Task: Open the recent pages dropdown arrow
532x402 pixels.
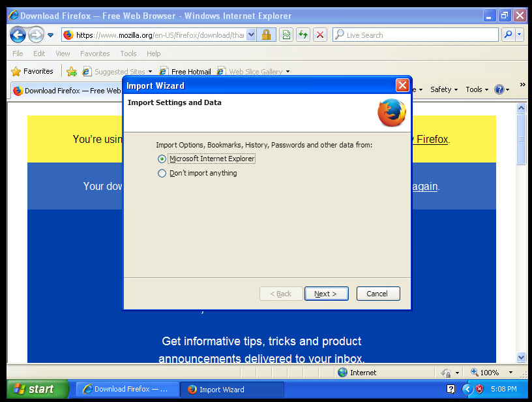Action: pyautogui.click(x=51, y=35)
